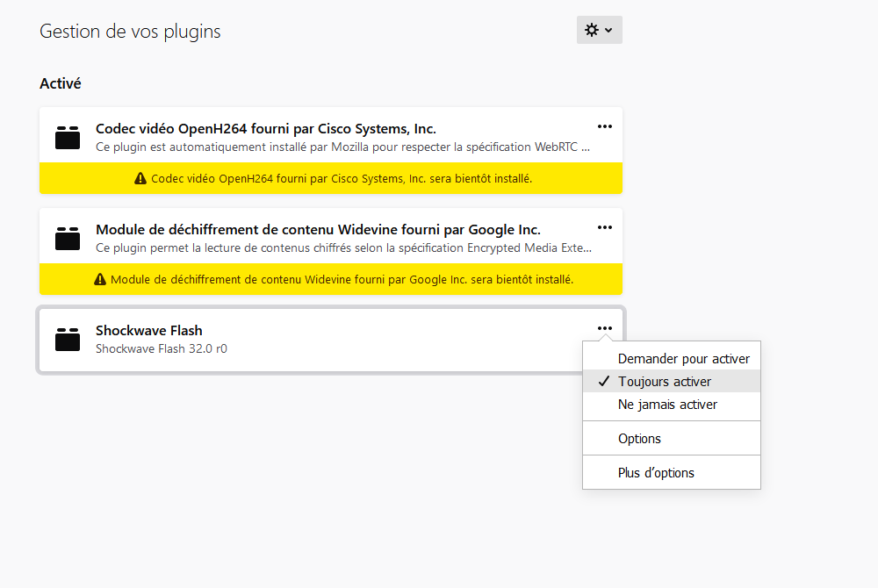This screenshot has width=878, height=588.
Task: Open the three-dot menu for Widevine module
Action: [604, 227]
